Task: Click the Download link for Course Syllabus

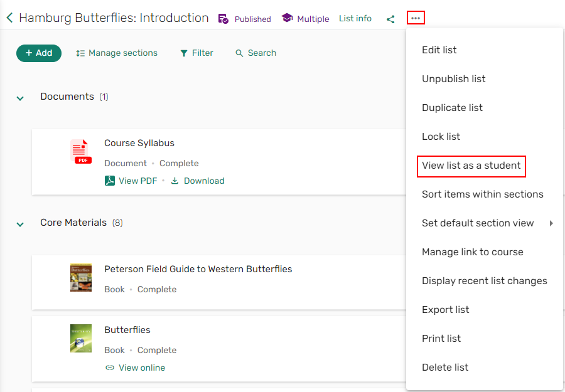Action: coord(204,181)
